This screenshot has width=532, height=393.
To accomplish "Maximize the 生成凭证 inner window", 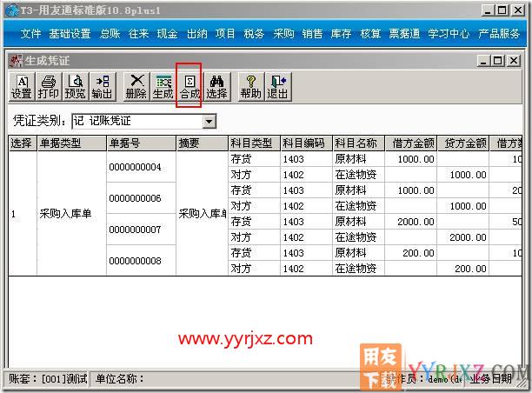I will 498,61.
